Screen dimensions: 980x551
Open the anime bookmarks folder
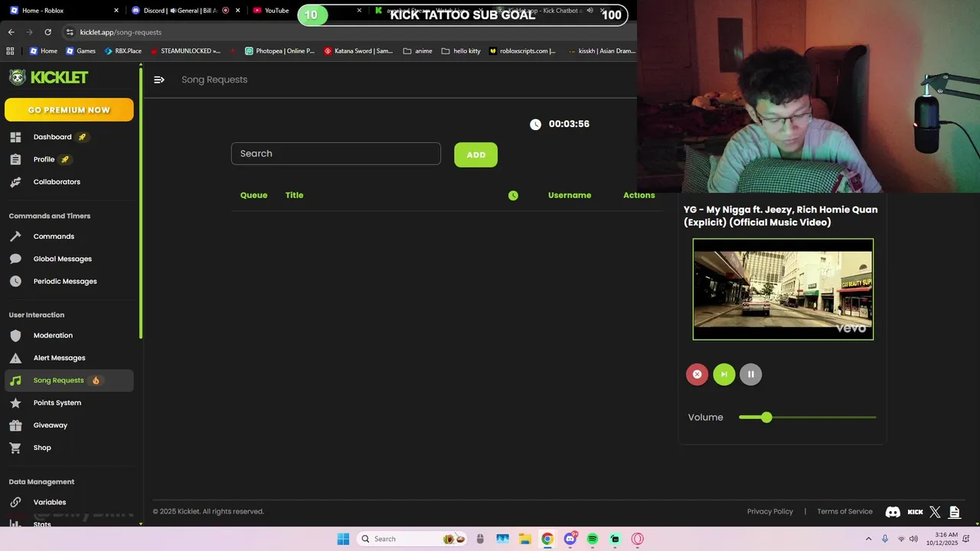418,51
